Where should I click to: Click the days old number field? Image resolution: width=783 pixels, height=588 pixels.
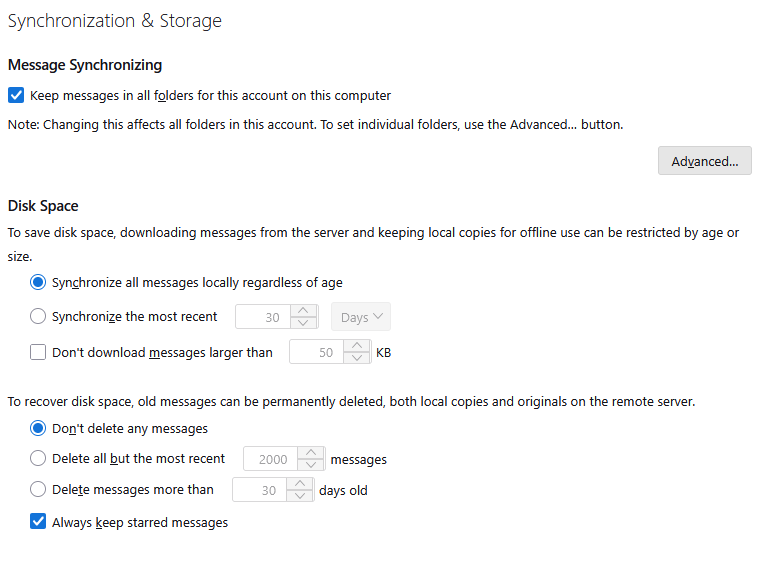point(259,490)
